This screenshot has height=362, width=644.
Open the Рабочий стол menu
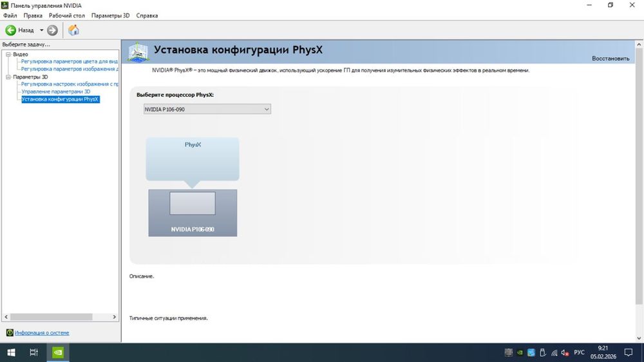click(x=66, y=15)
